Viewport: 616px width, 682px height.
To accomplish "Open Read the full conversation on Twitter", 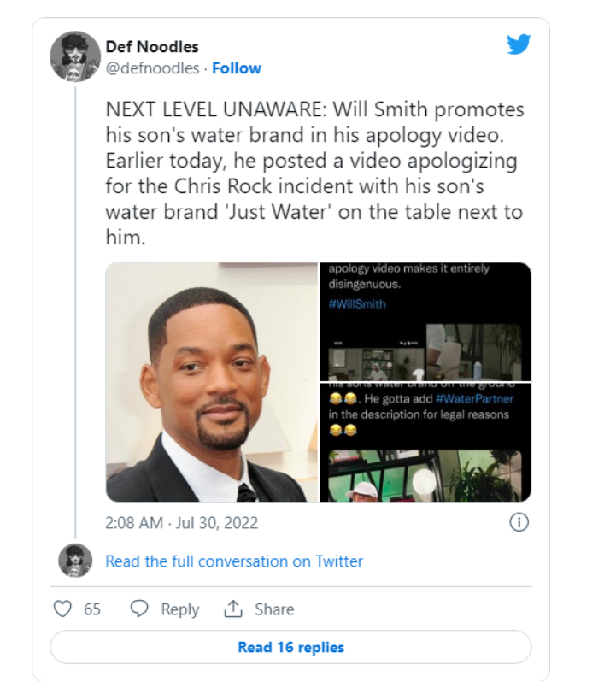I will pos(234,561).
